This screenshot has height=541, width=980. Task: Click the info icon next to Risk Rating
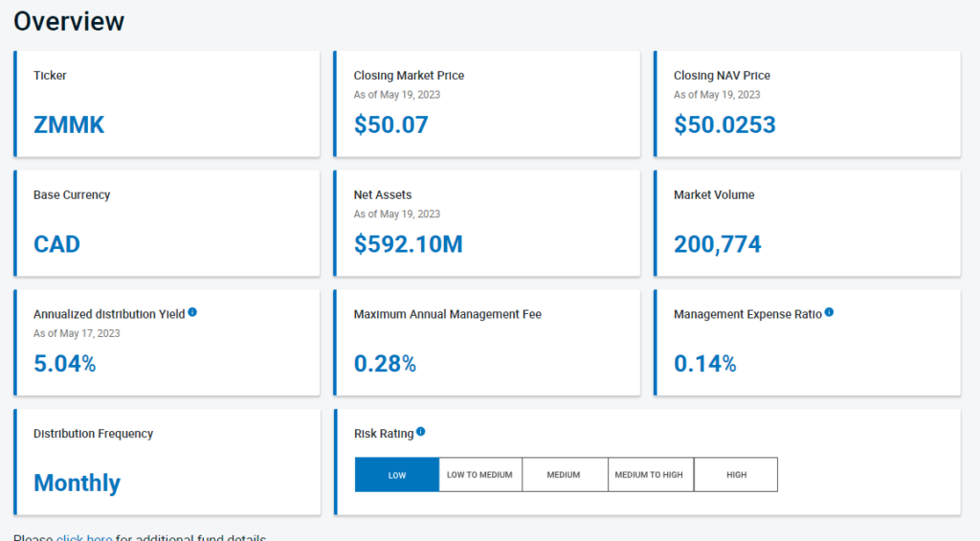421,432
